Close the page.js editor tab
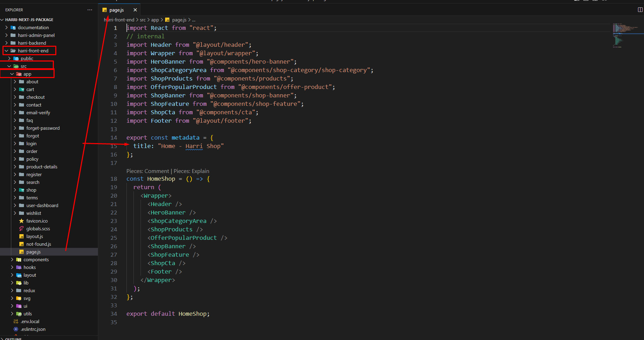The width and height of the screenshot is (644, 340). 135,10
